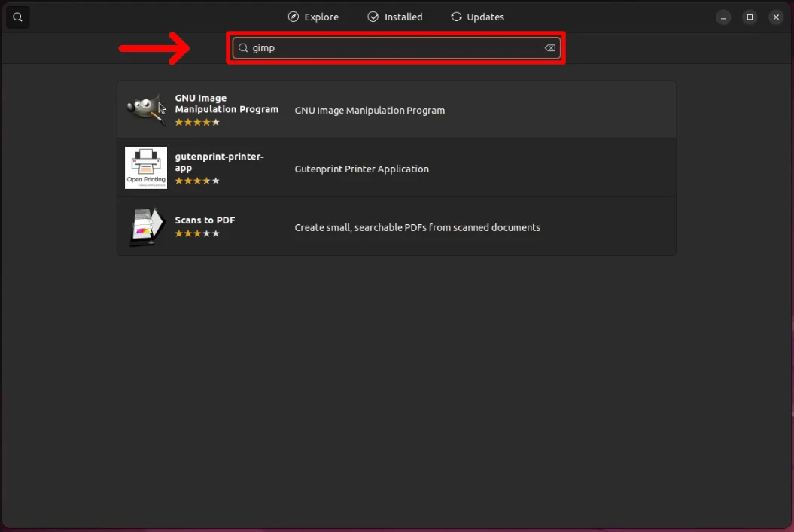The width and height of the screenshot is (794, 532).
Task: Click the Gutenprint Printer Application description
Action: click(x=361, y=169)
